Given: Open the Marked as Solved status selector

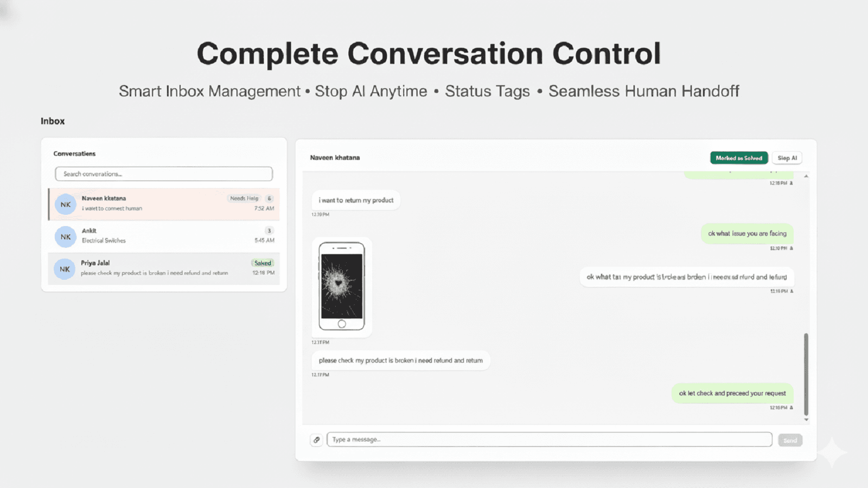Looking at the screenshot, I should click(739, 158).
